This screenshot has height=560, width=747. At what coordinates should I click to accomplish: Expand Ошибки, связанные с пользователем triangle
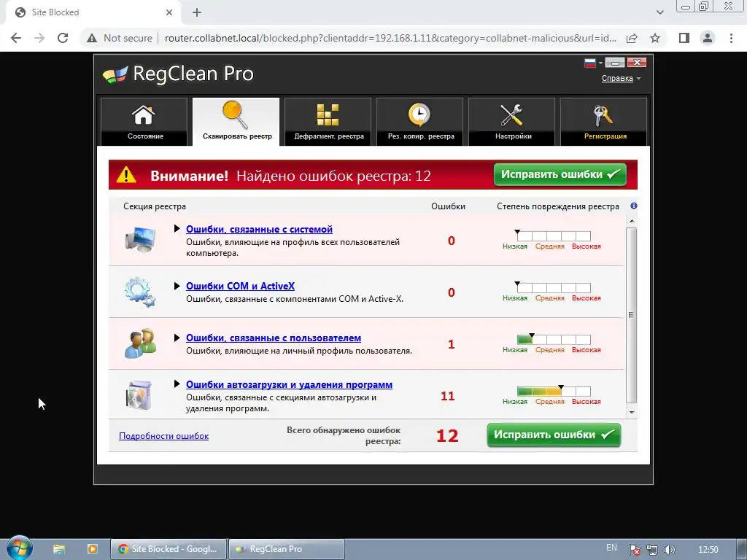click(x=177, y=338)
